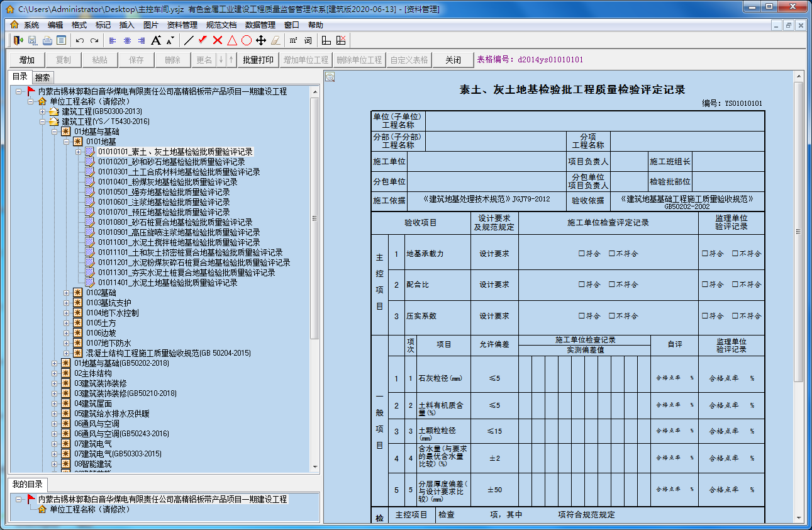Click the 自定义表格 button

click(408, 60)
